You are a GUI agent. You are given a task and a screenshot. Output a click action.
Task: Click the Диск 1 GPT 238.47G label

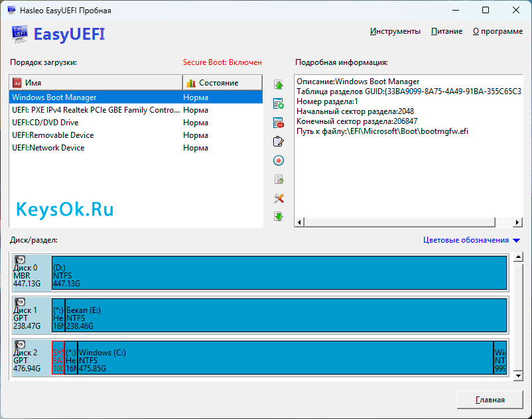(x=27, y=318)
